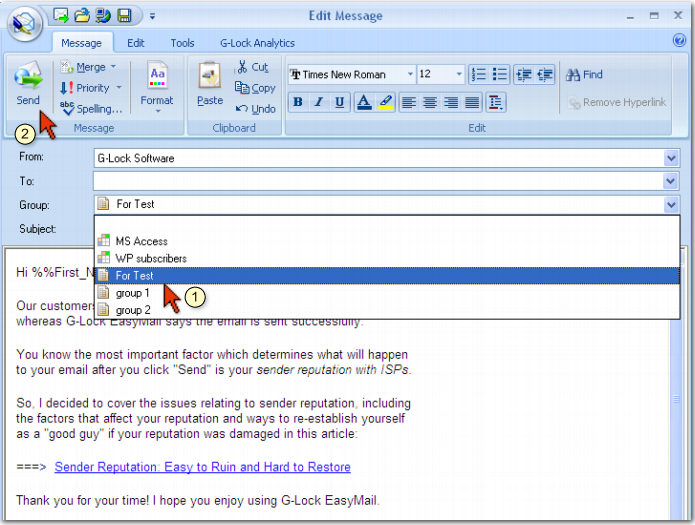Image resolution: width=695 pixels, height=525 pixels.
Task: Choose group 1 from list
Action: [x=387, y=293]
